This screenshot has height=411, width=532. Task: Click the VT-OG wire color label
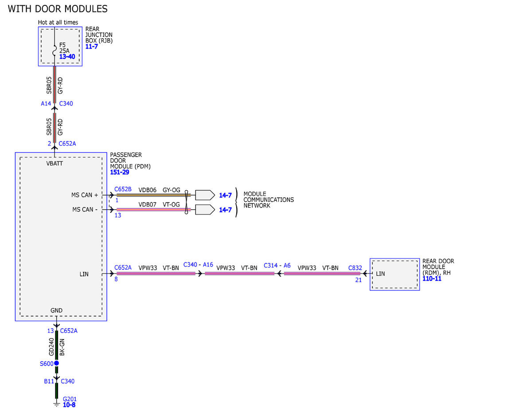pos(171,204)
